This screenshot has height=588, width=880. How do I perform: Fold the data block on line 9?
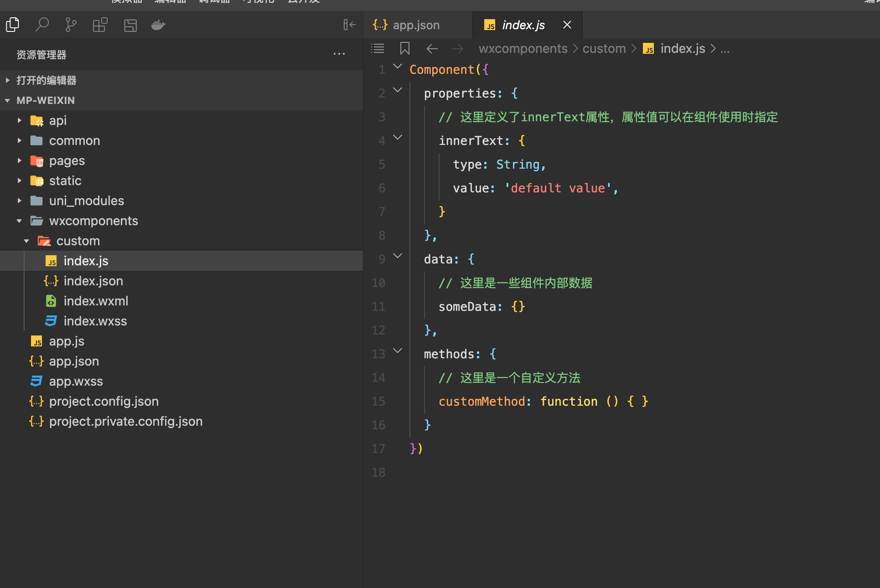pos(398,256)
